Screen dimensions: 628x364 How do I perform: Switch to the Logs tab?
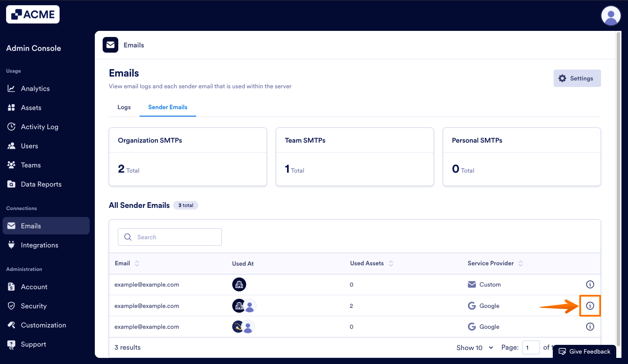tap(124, 107)
